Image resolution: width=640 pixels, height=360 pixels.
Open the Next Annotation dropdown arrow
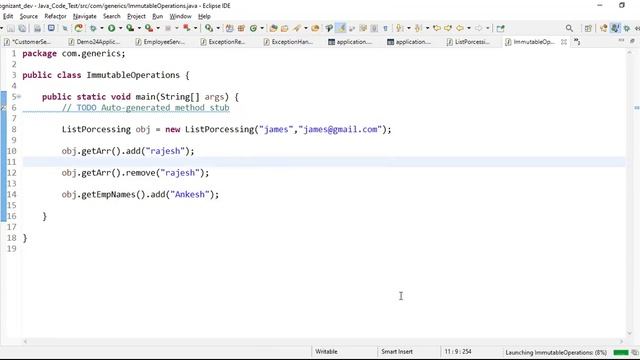[x=409, y=28]
